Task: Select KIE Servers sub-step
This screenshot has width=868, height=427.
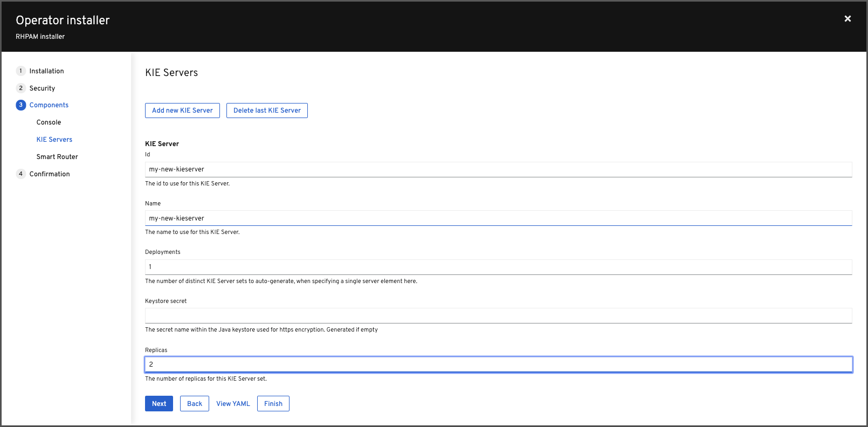Action: 54,140
